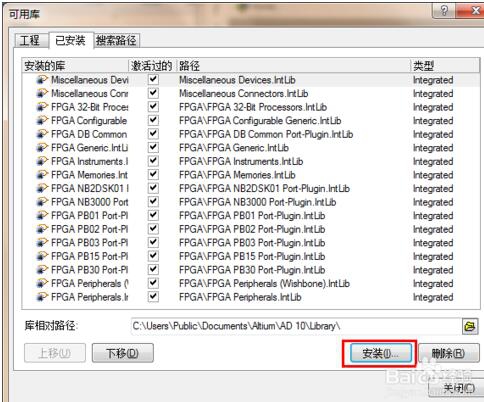Sort by the 激活过的 column header
The width and height of the screenshot is (484, 402).
tap(152, 66)
